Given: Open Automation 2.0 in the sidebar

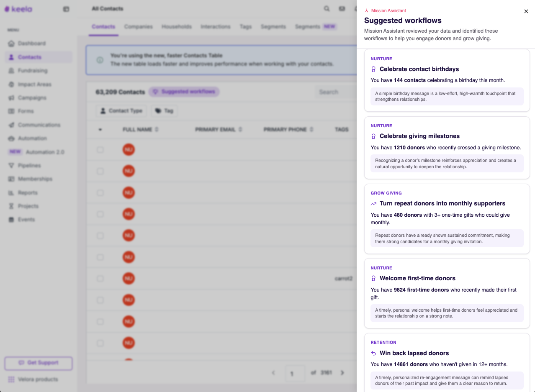Looking at the screenshot, I should pyautogui.click(x=39, y=152).
